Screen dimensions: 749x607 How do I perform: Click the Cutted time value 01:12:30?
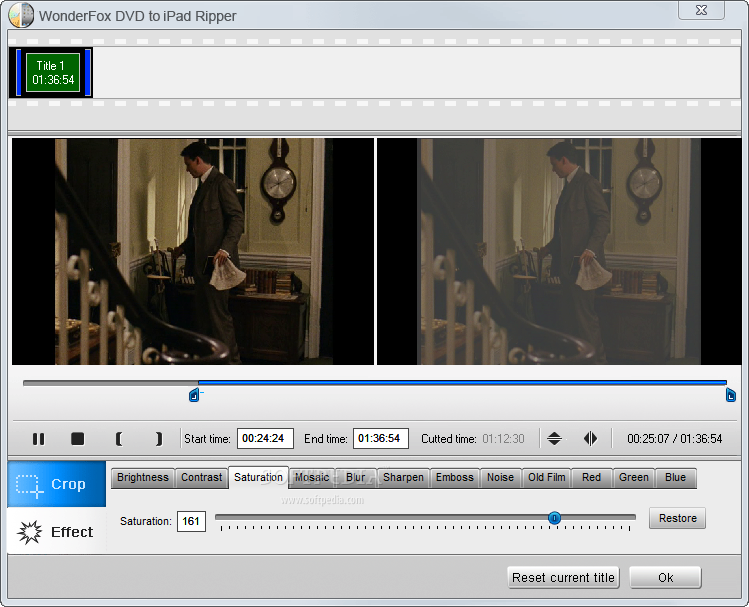click(503, 439)
